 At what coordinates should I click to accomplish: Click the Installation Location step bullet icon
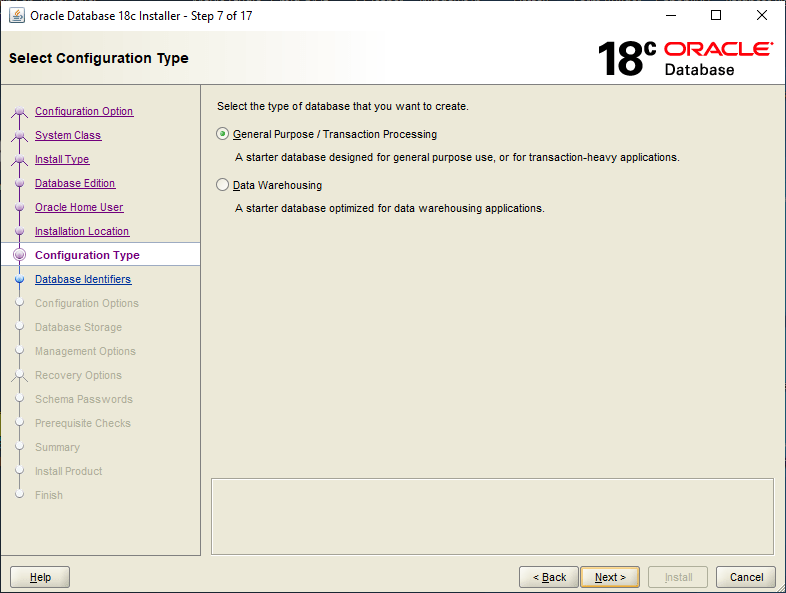point(20,231)
